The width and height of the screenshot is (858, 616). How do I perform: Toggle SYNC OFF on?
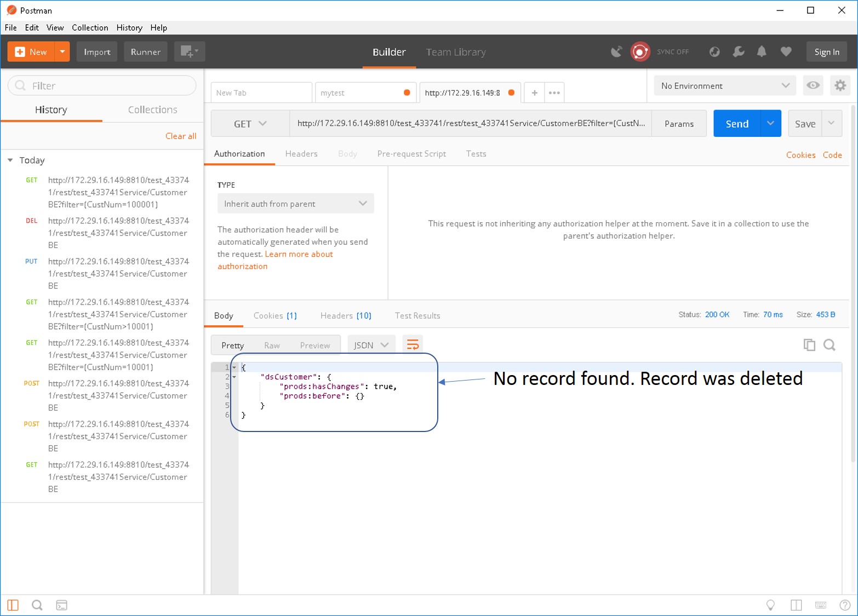tap(672, 51)
